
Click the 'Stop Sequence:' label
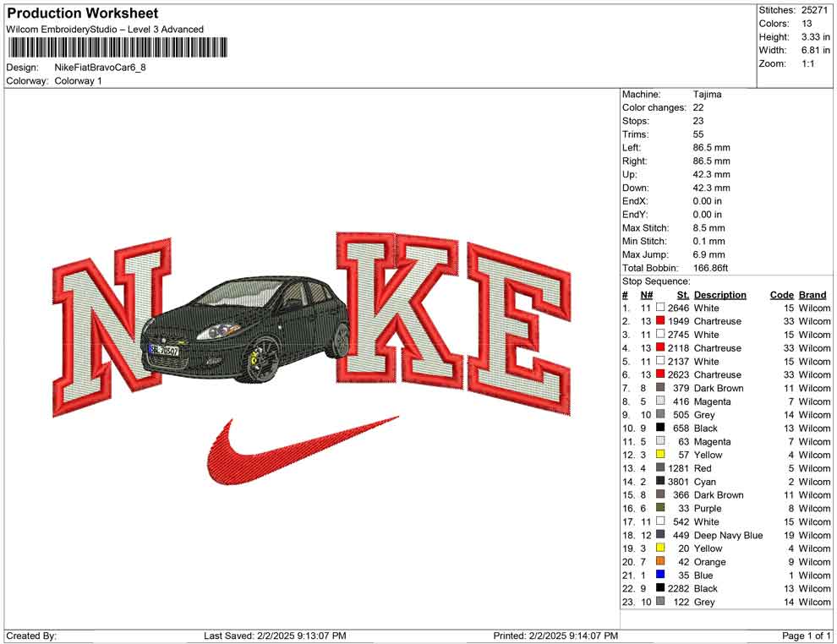[x=656, y=281]
